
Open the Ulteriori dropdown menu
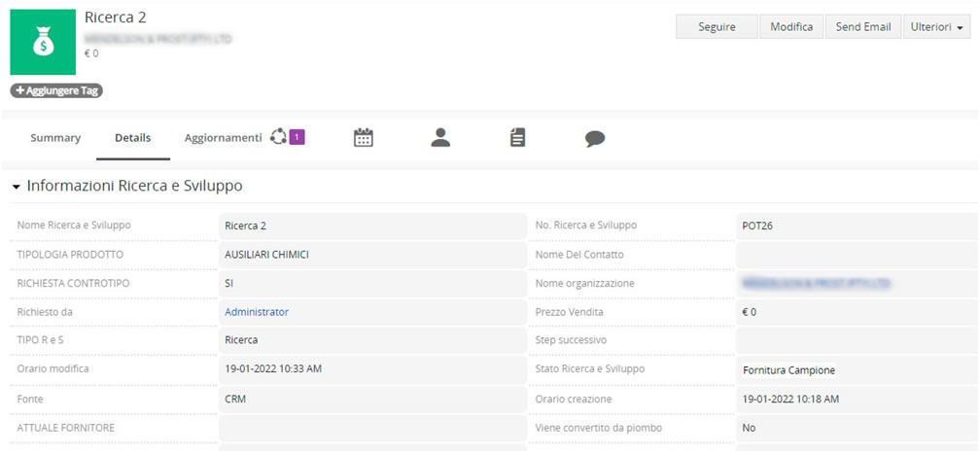point(937,27)
